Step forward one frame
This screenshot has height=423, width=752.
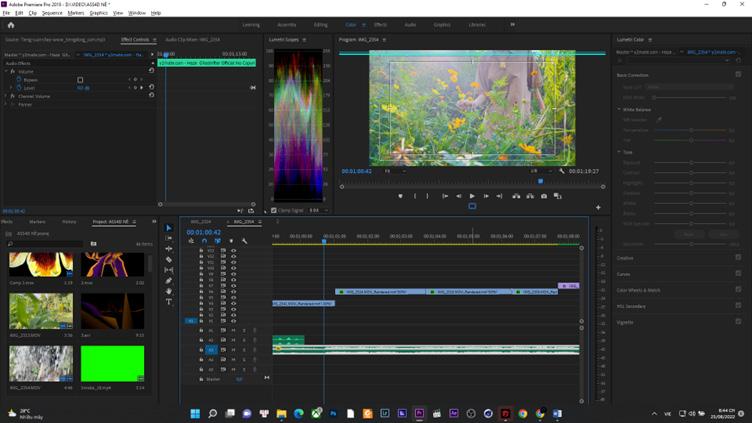486,196
